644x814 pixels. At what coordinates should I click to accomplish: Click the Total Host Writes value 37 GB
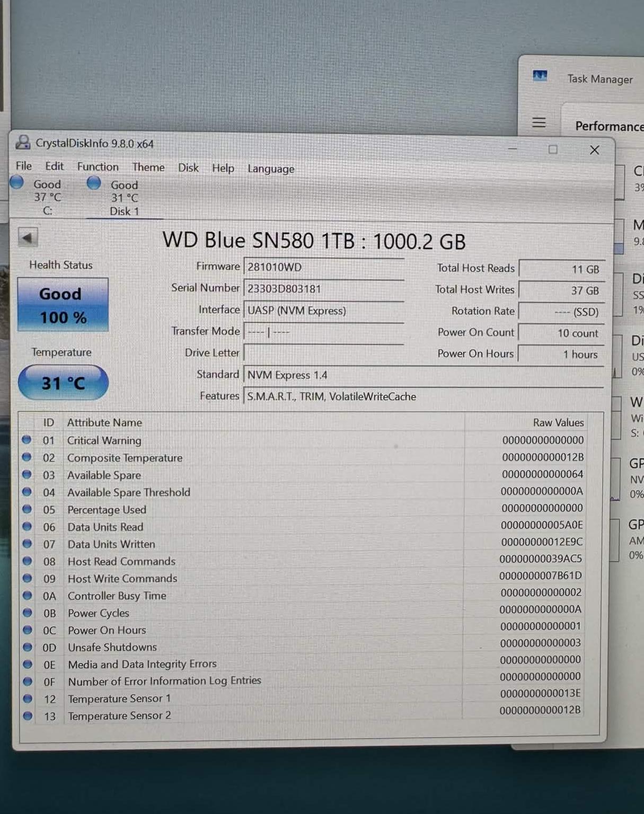[561, 290]
